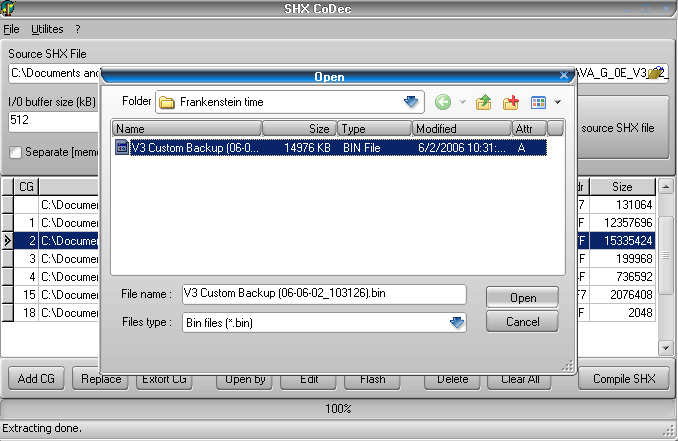Select CG row 3 in the table
Image resolution: width=678 pixels, height=441 pixels.
click(x=56, y=259)
